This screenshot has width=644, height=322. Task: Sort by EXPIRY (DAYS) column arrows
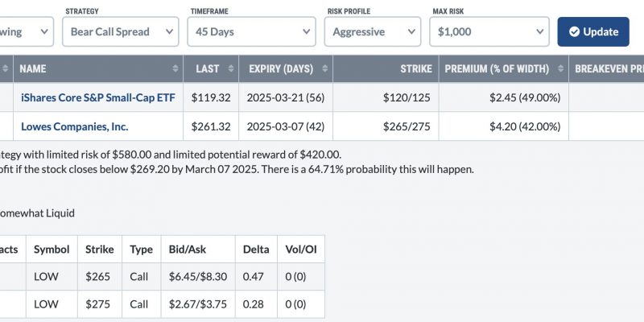[x=325, y=69]
